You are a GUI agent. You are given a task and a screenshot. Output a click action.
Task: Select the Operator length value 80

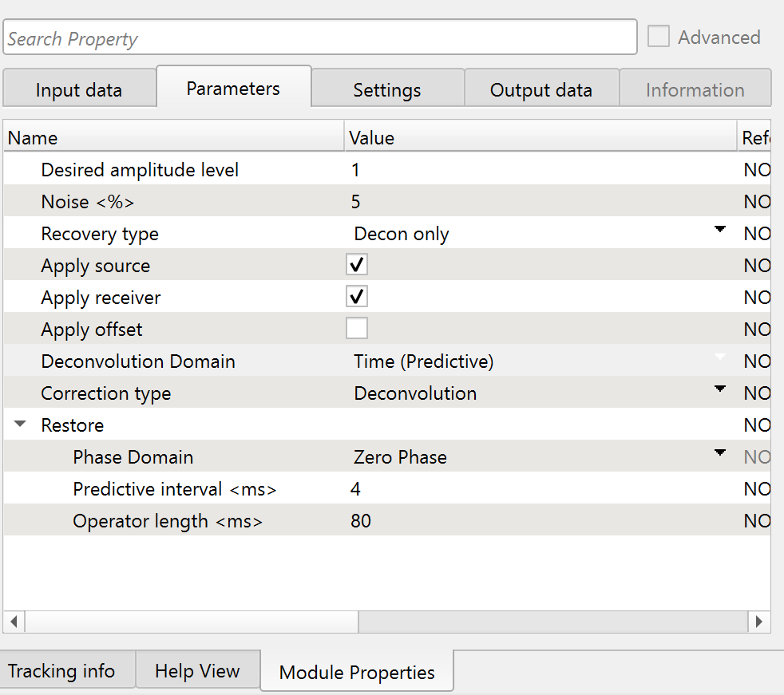361,521
